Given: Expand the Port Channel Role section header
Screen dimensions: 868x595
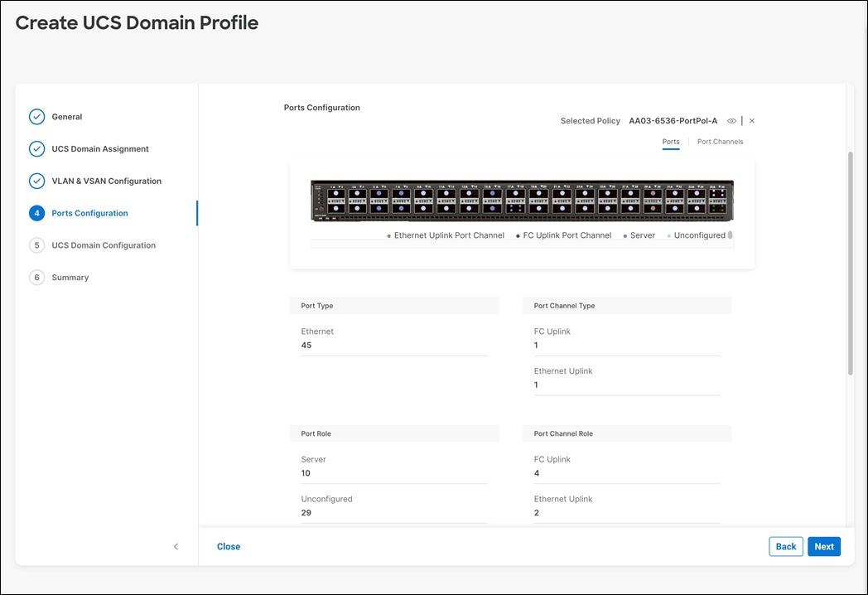Looking at the screenshot, I should click(627, 433).
